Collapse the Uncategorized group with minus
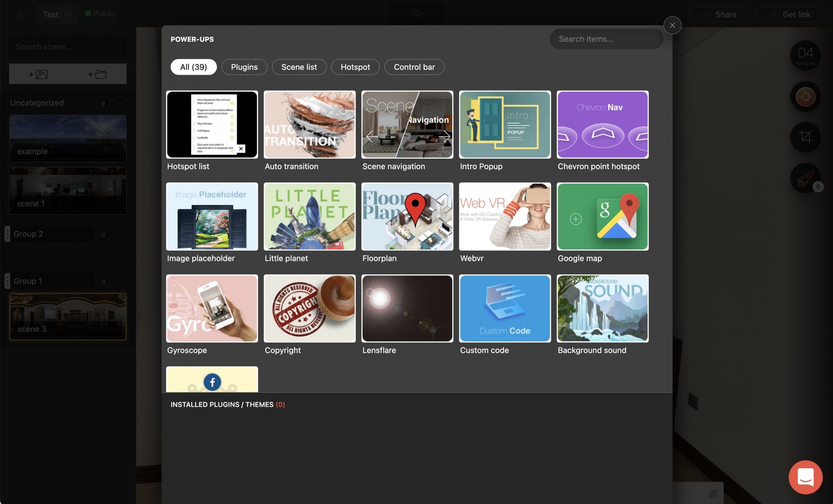This screenshot has height=504, width=833. click(x=120, y=103)
